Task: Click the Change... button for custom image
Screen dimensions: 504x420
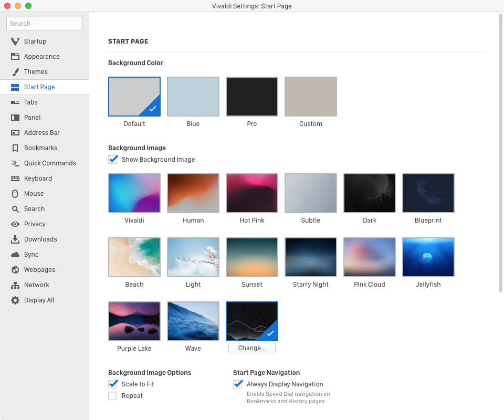Action: pos(252,348)
